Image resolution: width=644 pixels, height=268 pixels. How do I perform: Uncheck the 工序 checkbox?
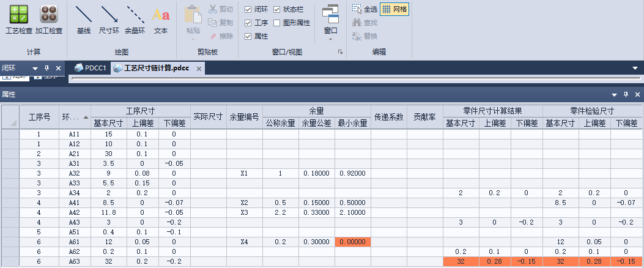pos(248,23)
